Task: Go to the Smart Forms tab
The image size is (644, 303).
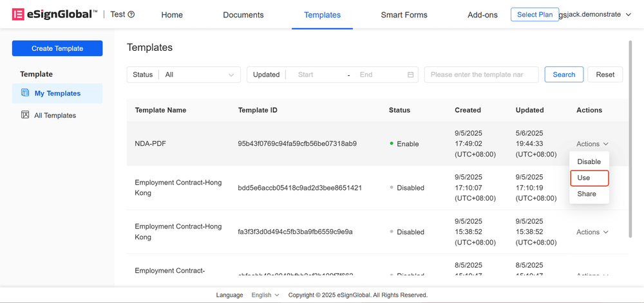Action: [x=404, y=15]
